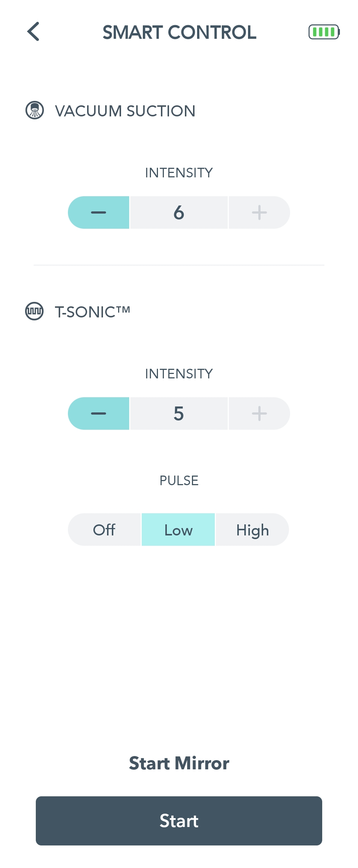Increase vacuum suction intensity with plus
358x868 pixels.
coord(259,212)
